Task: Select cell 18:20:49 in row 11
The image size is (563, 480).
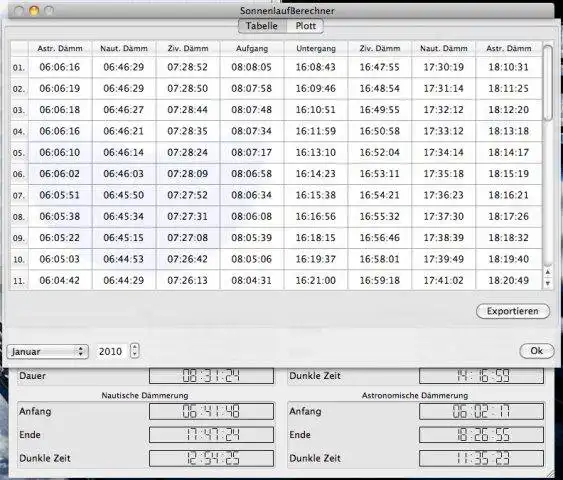Action: (508, 280)
